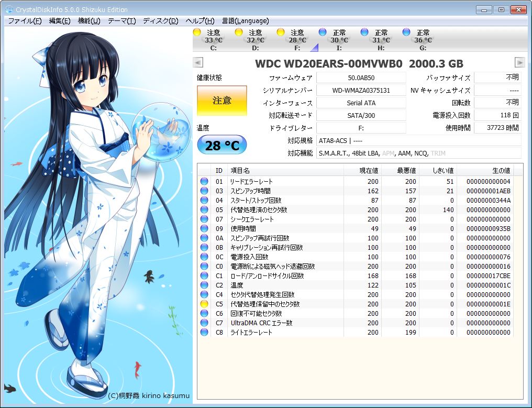Select disk D: yellow status icon

pyautogui.click(x=239, y=32)
